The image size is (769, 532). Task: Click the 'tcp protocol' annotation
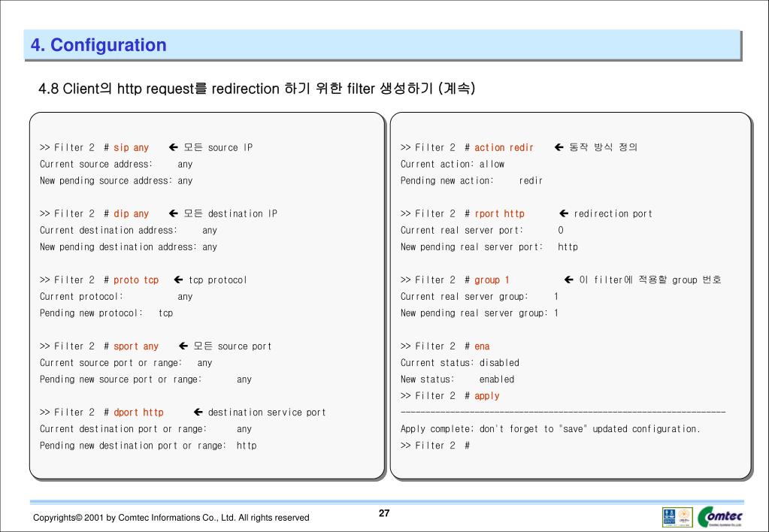pyautogui.click(x=218, y=280)
